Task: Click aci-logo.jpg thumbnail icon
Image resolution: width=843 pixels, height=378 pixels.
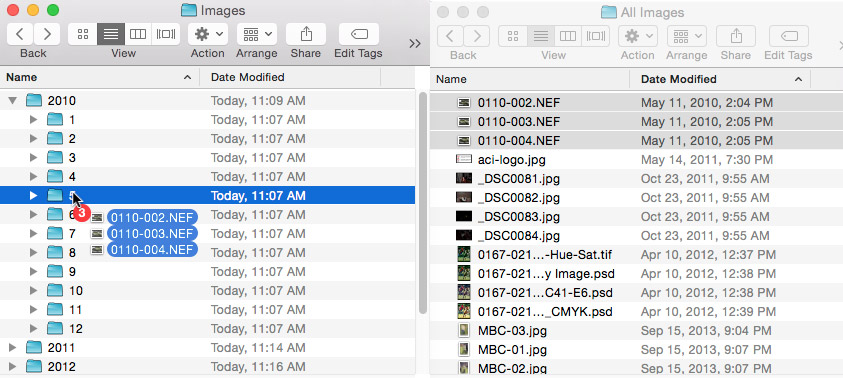Action: pyautogui.click(x=463, y=159)
